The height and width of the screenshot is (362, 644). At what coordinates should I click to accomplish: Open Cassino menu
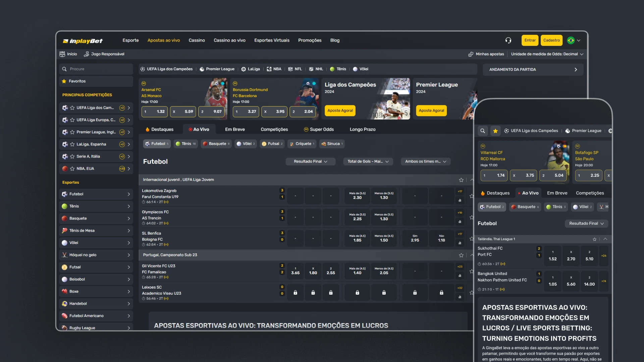(x=197, y=40)
